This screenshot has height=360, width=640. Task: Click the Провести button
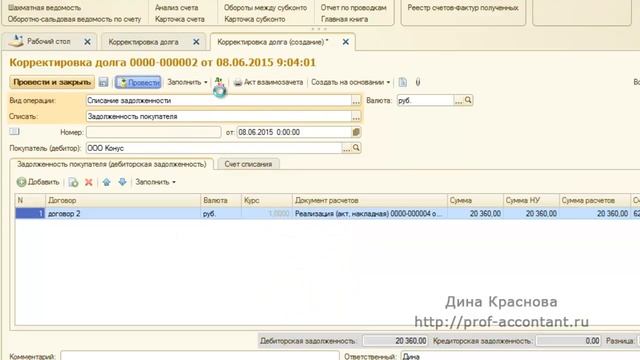(x=138, y=82)
